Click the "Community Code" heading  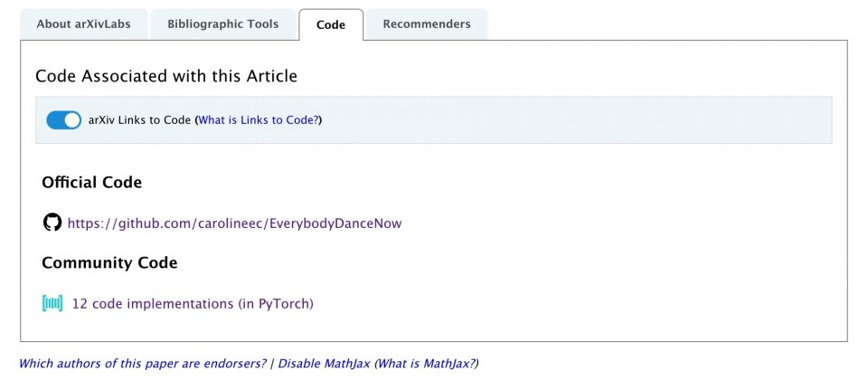109,263
